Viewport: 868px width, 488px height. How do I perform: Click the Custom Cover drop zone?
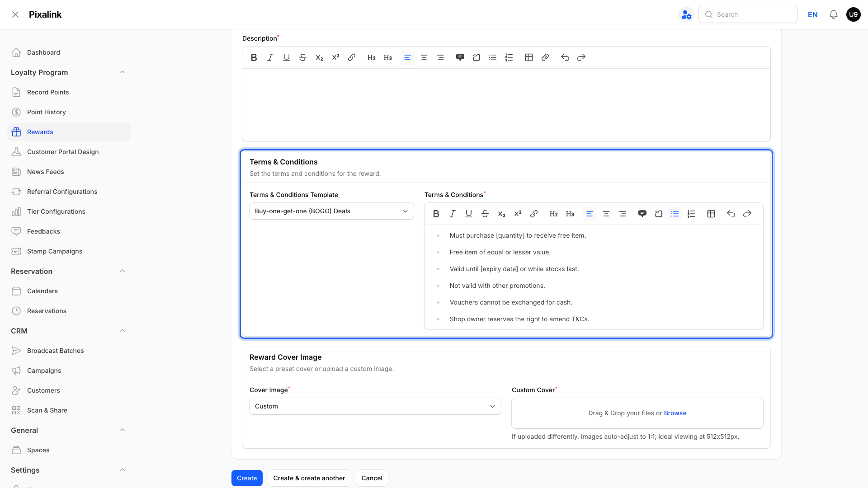637,413
